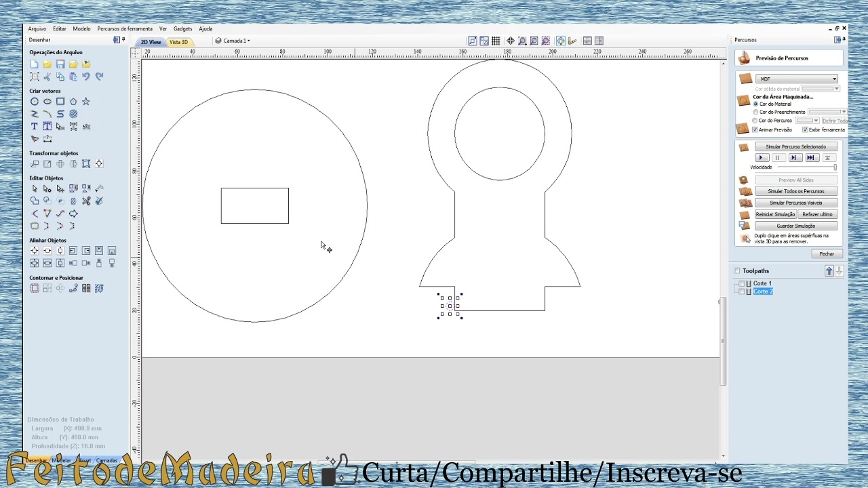Open the Gadgets menu

[x=182, y=28]
